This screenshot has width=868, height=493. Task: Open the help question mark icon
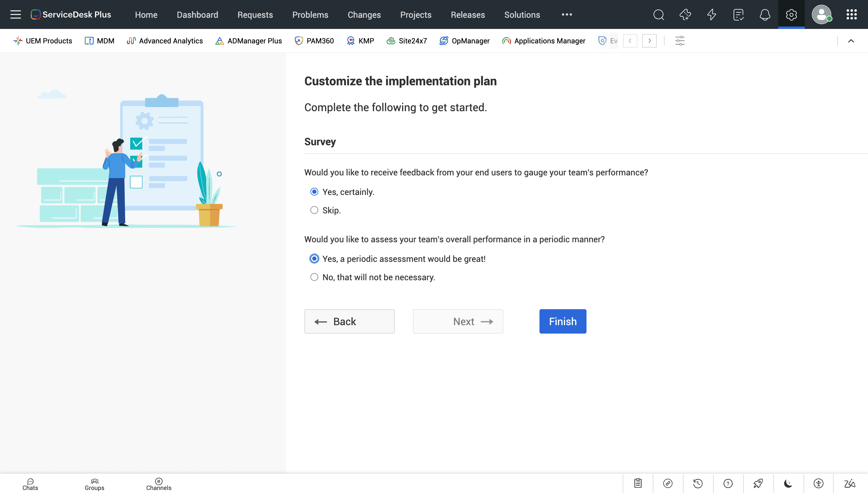[728, 483]
